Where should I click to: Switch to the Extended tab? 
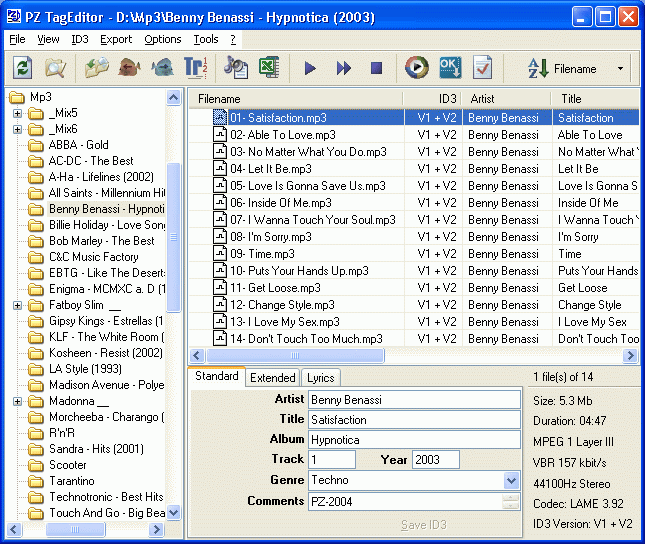(273, 377)
